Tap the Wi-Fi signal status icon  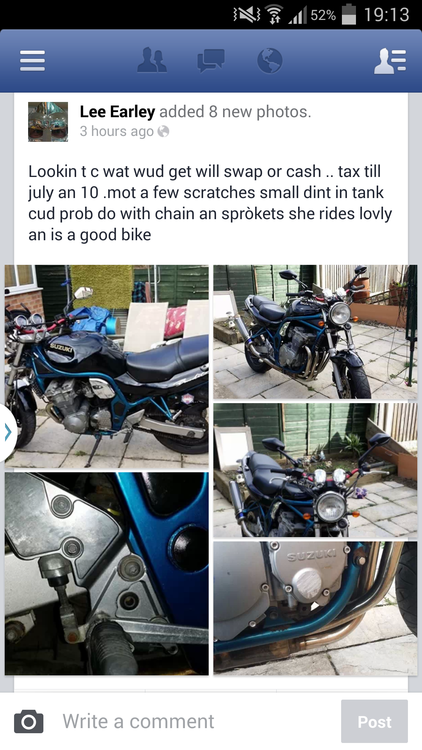point(273,15)
